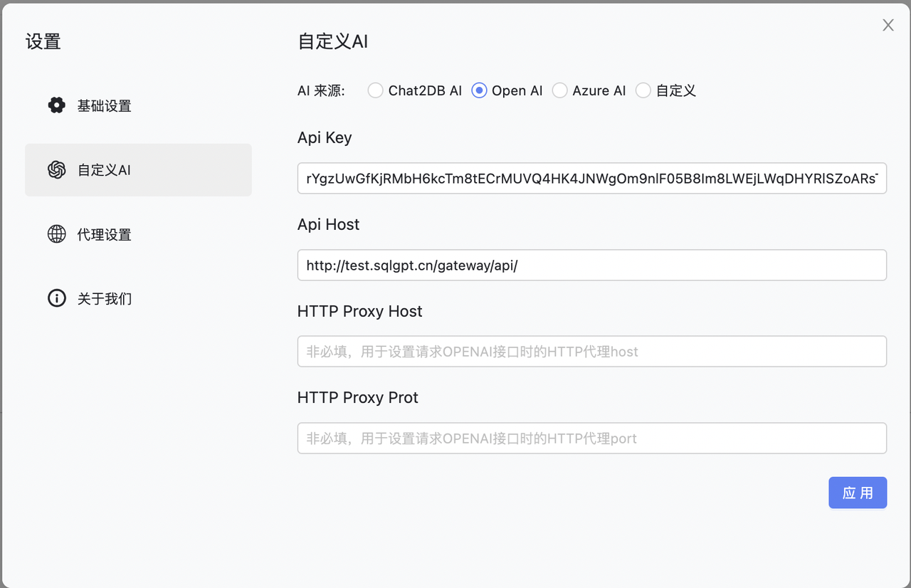Focus the HTTP Proxy Host input field
This screenshot has width=911, height=588.
point(592,351)
